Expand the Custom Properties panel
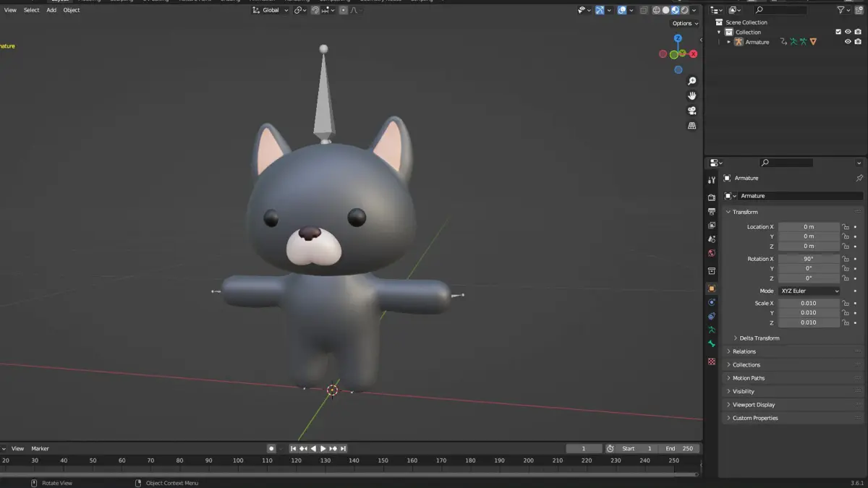The height and width of the screenshot is (488, 868). click(x=754, y=418)
